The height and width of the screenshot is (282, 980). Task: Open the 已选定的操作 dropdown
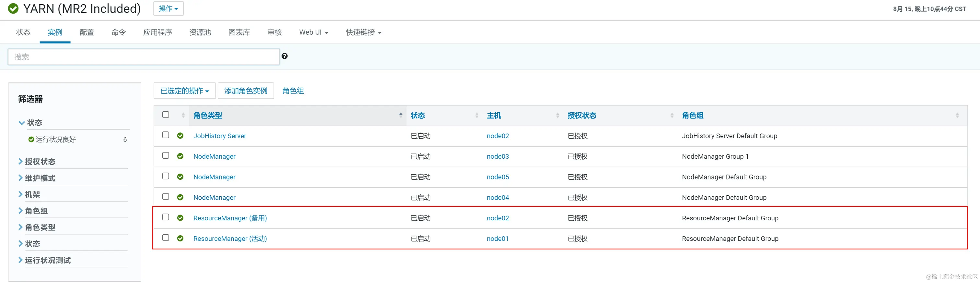184,91
